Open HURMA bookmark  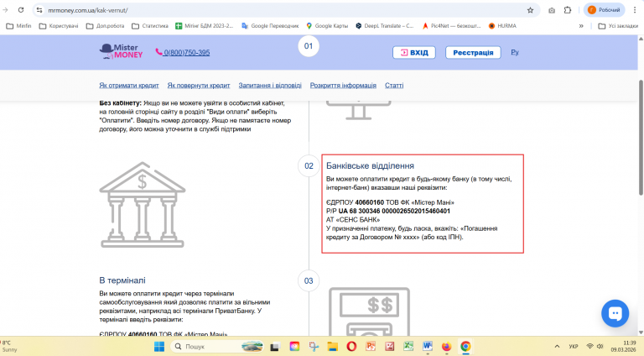pyautogui.click(x=502, y=26)
